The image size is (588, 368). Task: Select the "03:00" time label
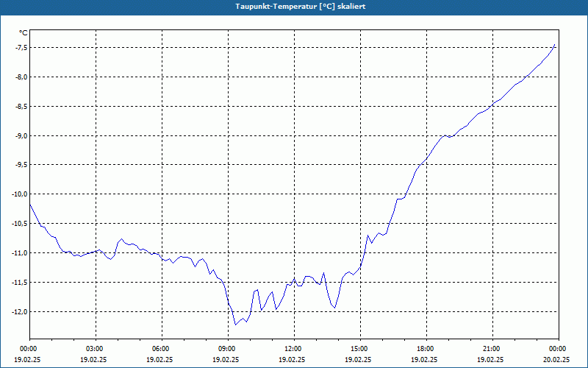pyautogui.click(x=94, y=349)
